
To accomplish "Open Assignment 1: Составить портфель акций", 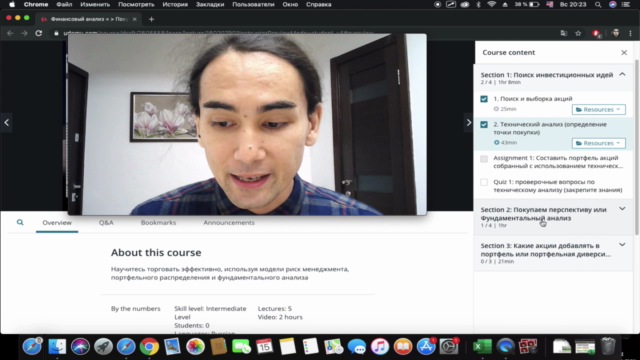I will pyautogui.click(x=558, y=162).
